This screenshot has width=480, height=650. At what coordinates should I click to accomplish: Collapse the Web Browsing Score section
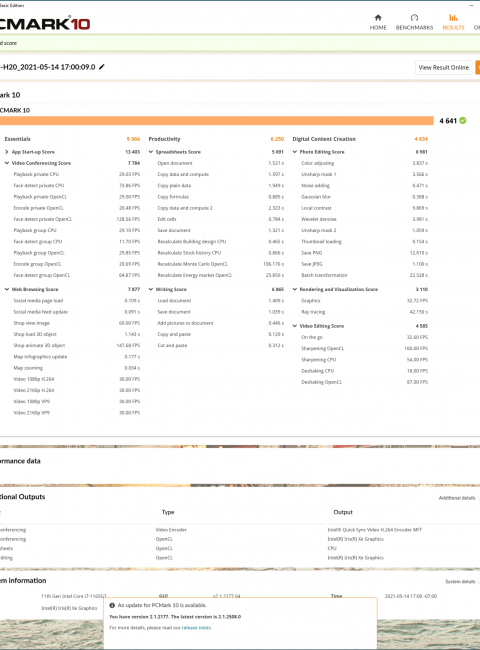click(x=7, y=289)
